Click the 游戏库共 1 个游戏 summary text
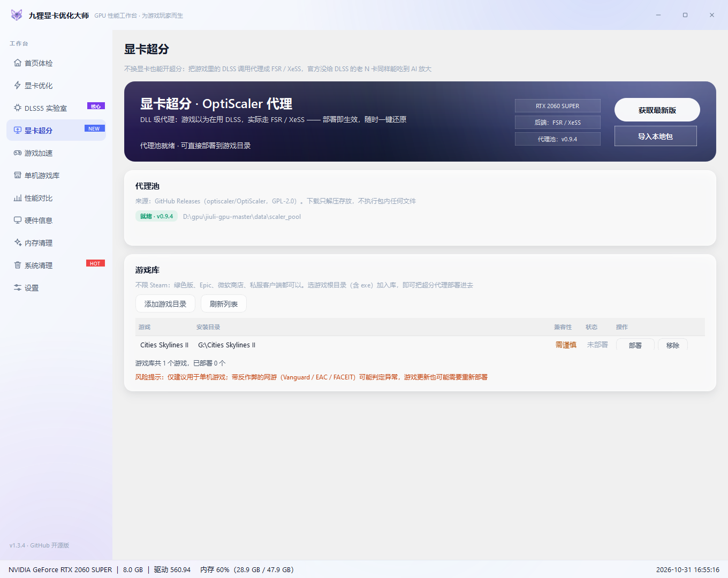 pos(180,363)
